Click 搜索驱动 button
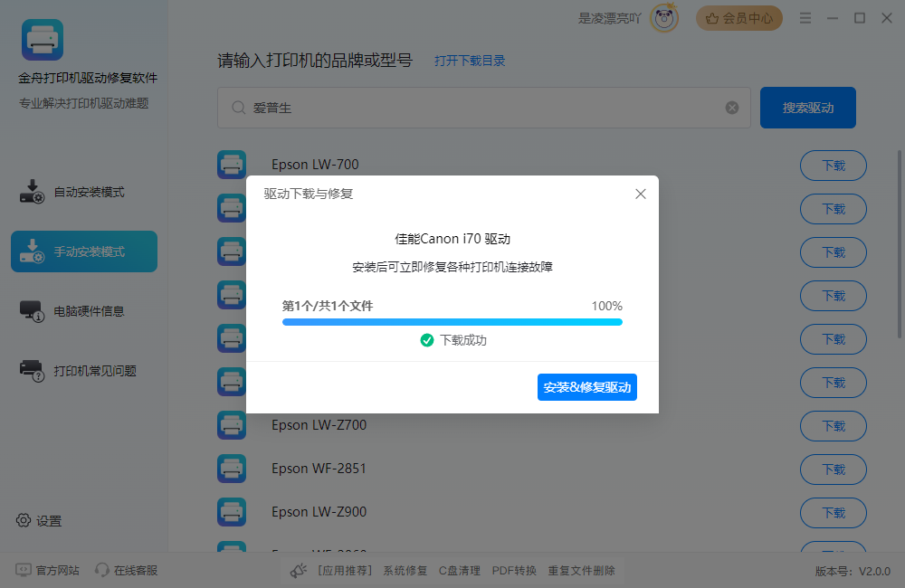The image size is (905, 588). point(807,108)
